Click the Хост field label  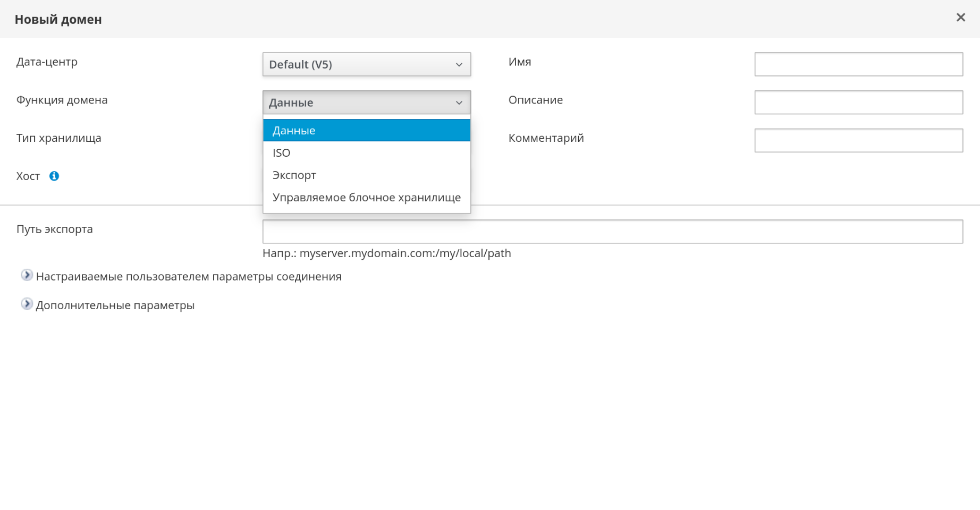[x=28, y=176]
